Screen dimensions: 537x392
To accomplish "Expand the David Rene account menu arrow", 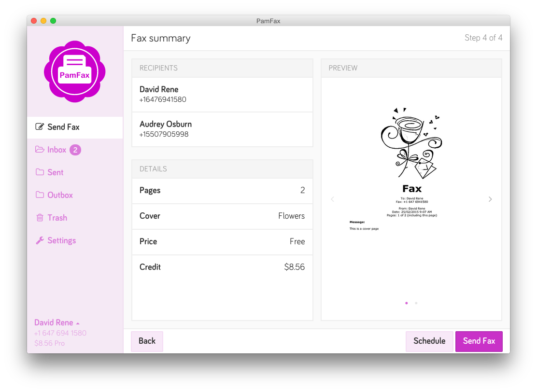I will [x=78, y=323].
